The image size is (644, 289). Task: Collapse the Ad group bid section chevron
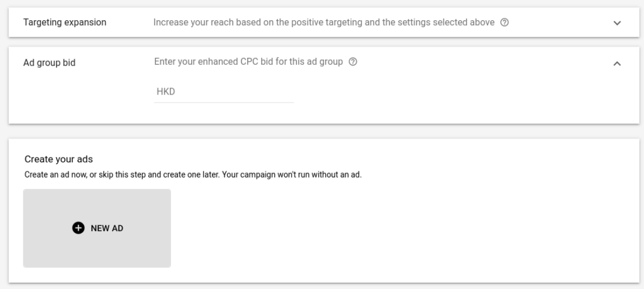[617, 64]
